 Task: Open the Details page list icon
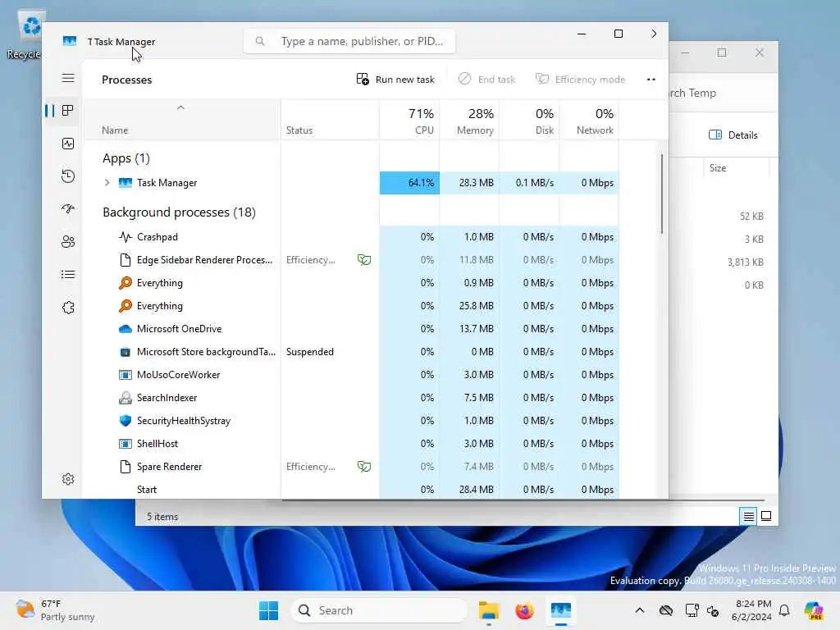[x=68, y=275]
